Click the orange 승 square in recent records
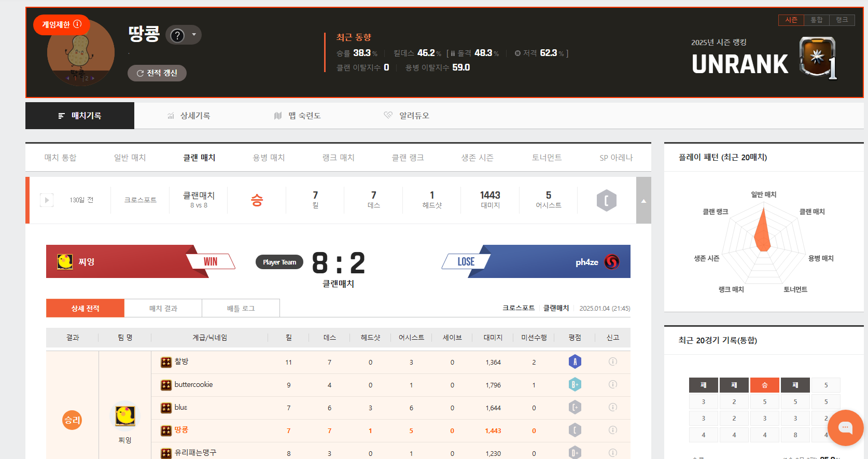Viewport: 868px width, 459px height. point(764,385)
